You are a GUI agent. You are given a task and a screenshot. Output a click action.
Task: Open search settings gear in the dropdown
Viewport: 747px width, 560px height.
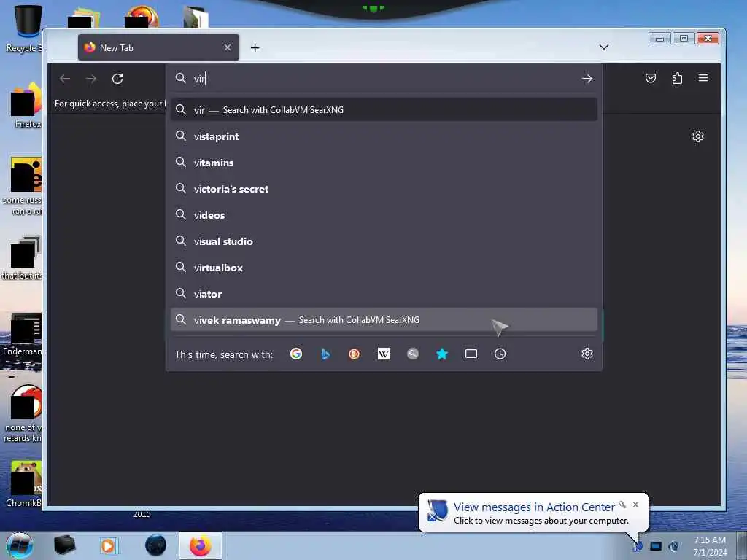point(587,354)
